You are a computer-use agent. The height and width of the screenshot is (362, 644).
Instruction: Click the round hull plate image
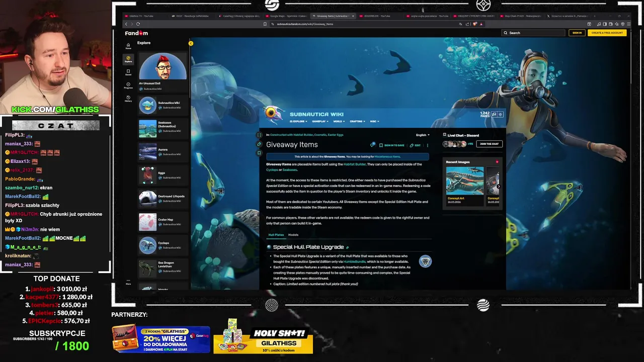[x=426, y=261]
